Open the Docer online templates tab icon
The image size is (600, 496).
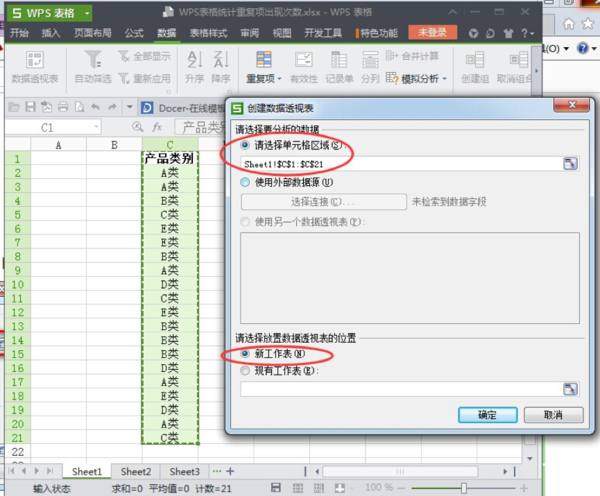pos(147,108)
